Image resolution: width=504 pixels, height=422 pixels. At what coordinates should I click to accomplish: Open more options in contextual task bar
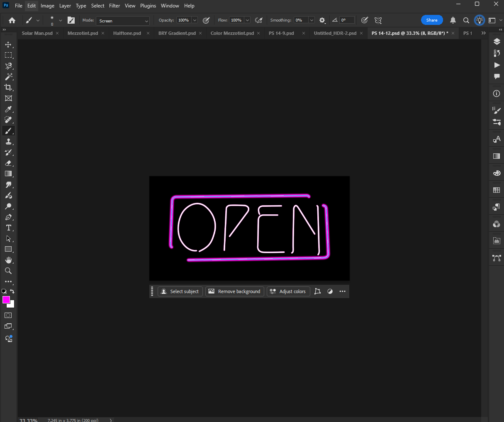[x=342, y=291]
